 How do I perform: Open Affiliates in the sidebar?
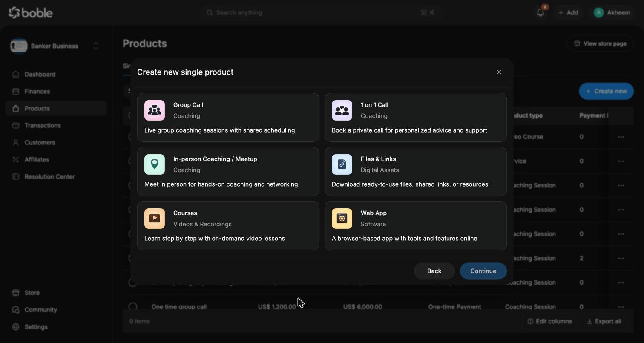coord(56,159)
